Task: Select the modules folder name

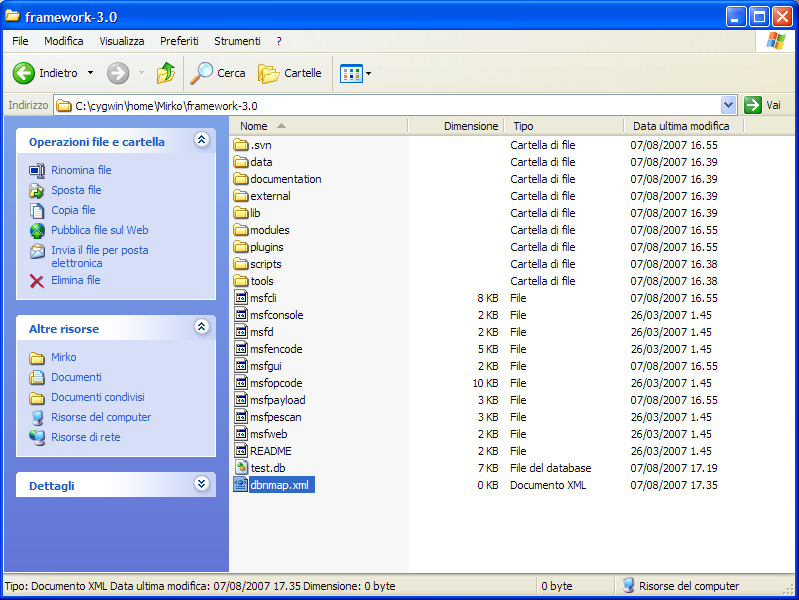Action: [x=270, y=230]
